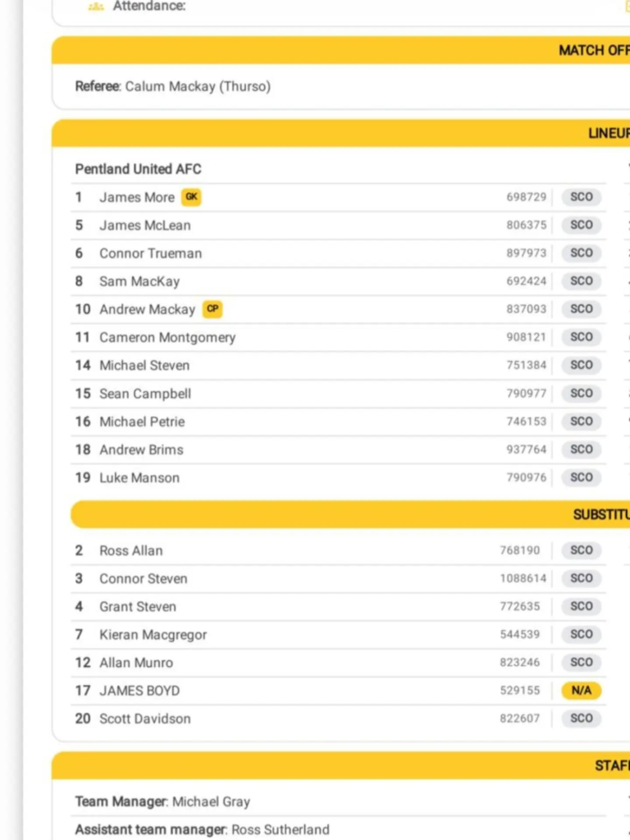Click the SCO badge for Kieran Macgregor

(x=582, y=634)
